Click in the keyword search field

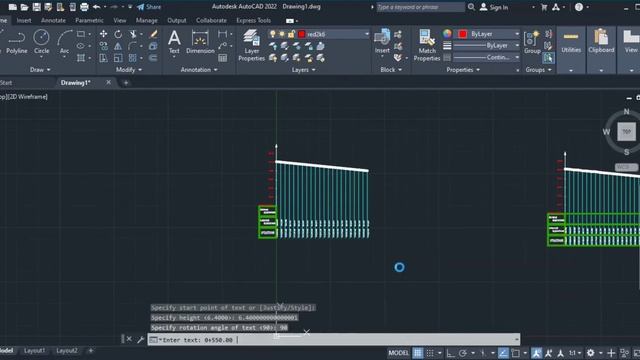click(420, 7)
